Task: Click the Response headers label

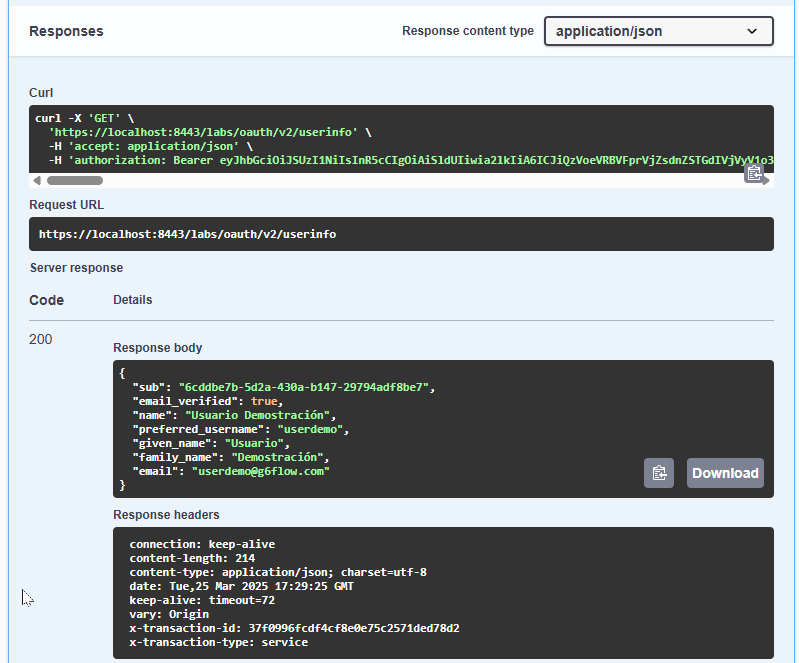Action: pyautogui.click(x=166, y=515)
